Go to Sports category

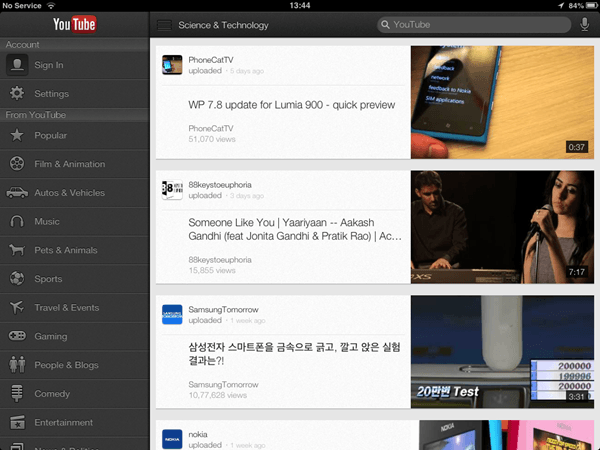tap(75, 279)
